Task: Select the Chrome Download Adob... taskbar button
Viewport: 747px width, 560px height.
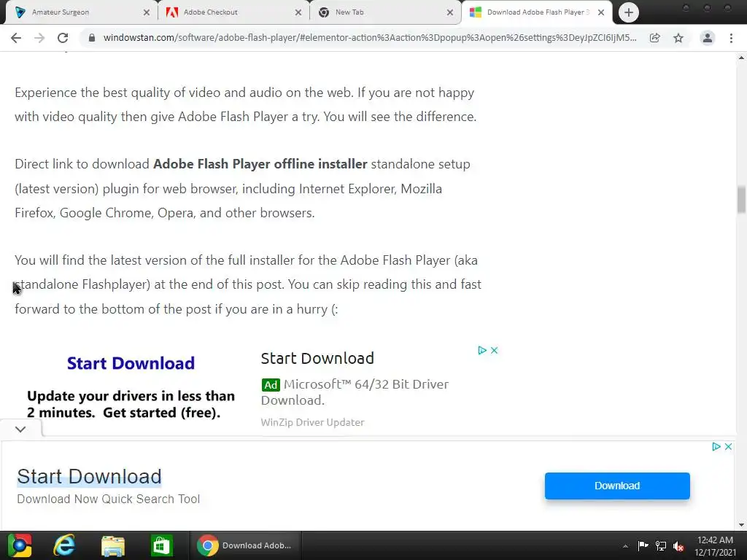Action: click(x=245, y=545)
